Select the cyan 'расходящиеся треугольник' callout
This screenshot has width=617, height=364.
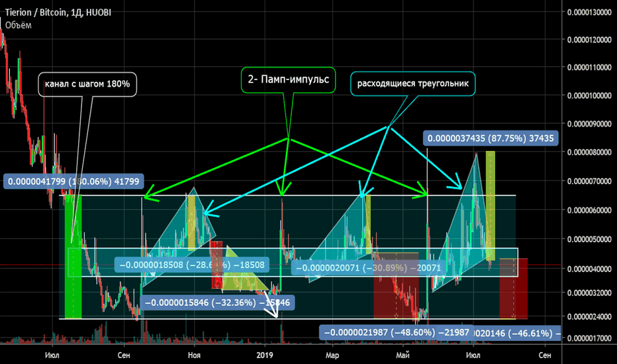[x=413, y=83]
